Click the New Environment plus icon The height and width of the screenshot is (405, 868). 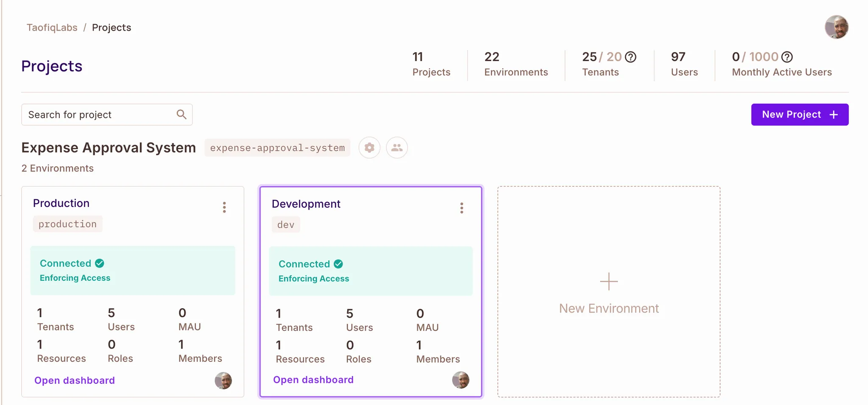609,282
